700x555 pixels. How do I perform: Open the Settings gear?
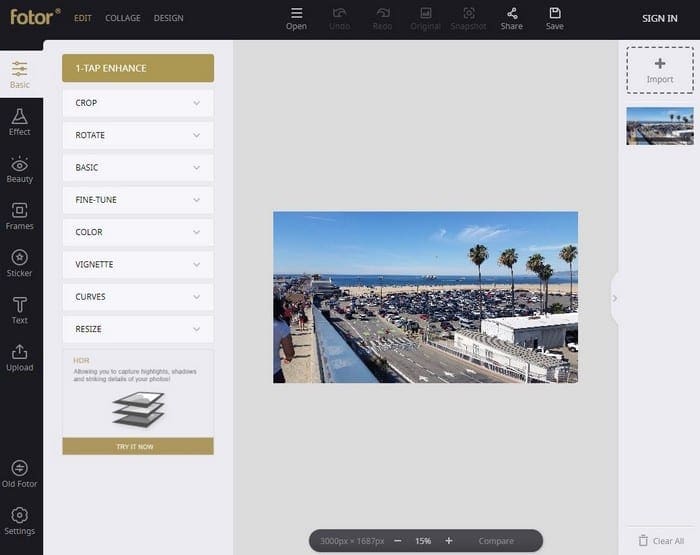[x=20, y=515]
